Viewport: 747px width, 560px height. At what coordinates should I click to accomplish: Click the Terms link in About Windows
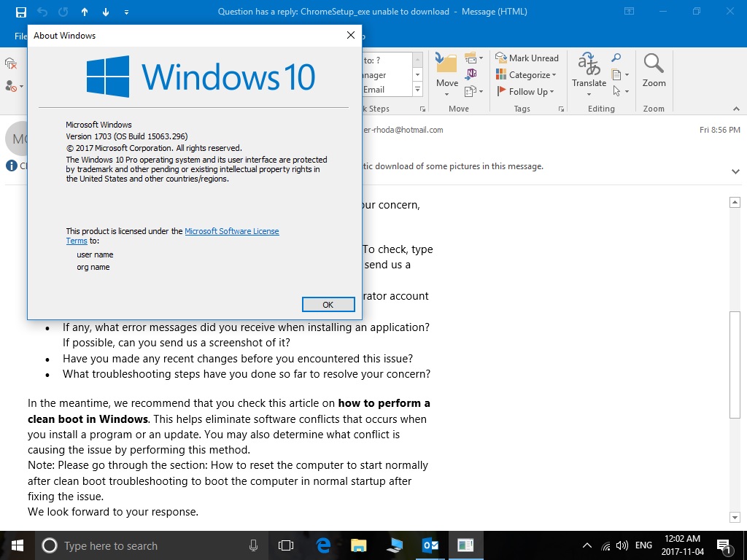click(76, 241)
